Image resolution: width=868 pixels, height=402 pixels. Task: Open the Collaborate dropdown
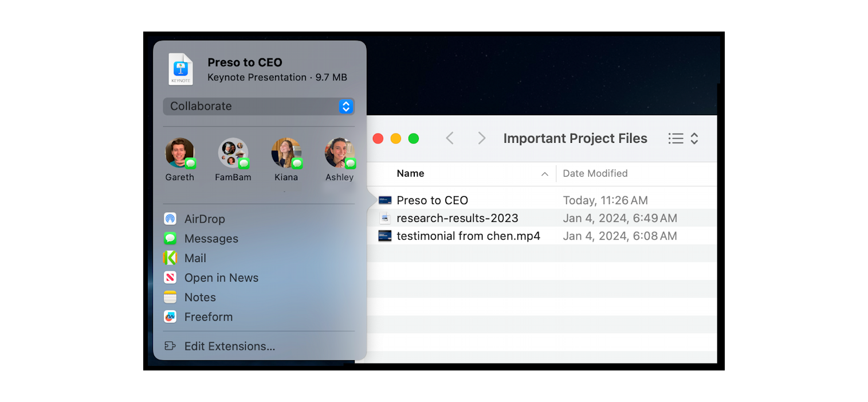click(258, 106)
